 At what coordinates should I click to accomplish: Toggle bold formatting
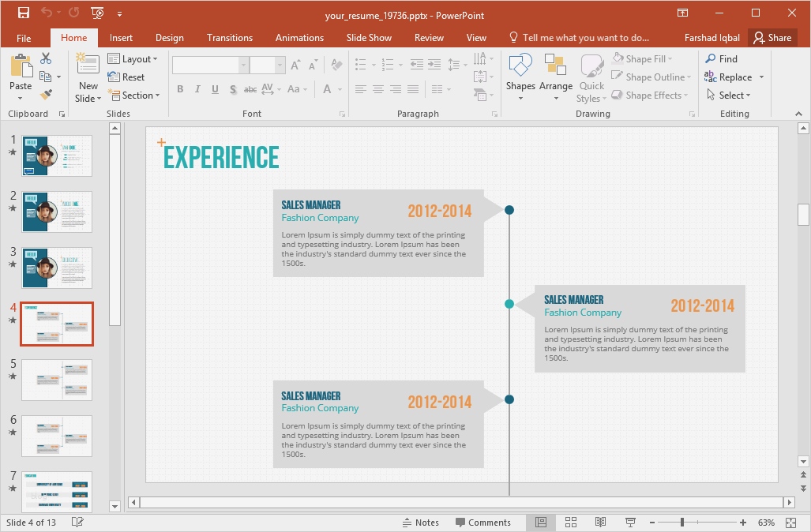pos(180,89)
